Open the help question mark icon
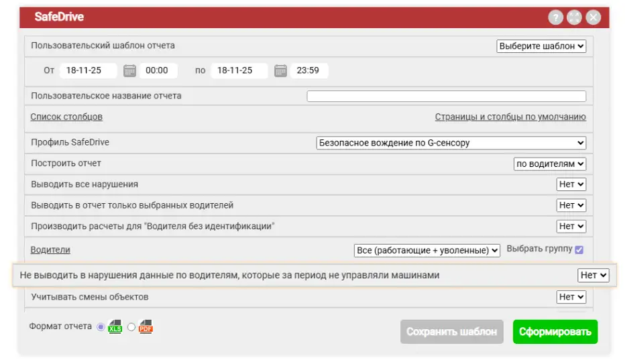This screenshot has height=364, width=625. tap(555, 18)
